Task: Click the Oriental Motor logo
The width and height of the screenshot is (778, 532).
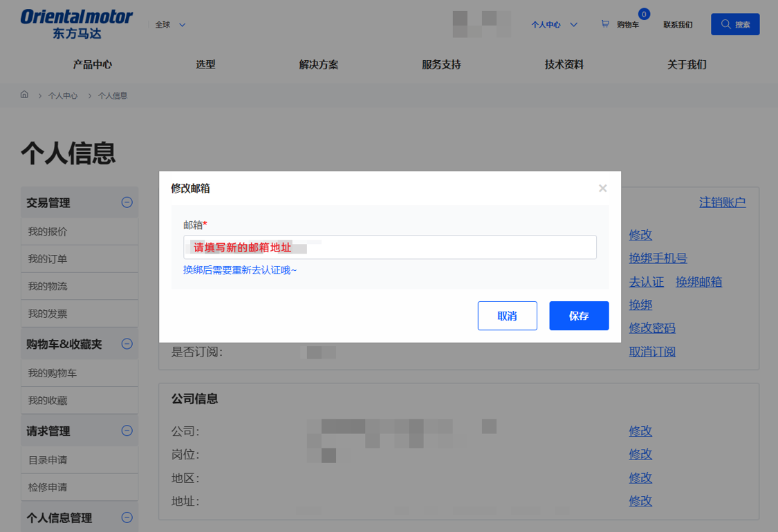Action: click(x=77, y=22)
